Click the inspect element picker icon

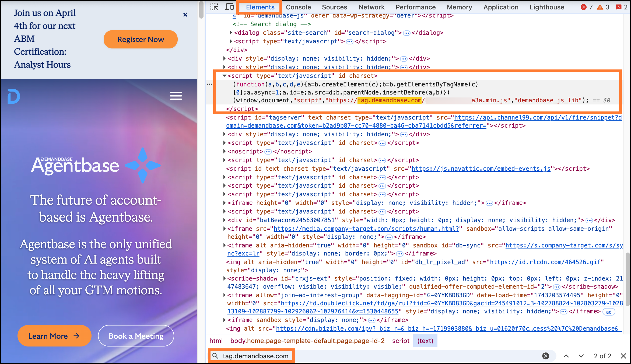pos(214,7)
